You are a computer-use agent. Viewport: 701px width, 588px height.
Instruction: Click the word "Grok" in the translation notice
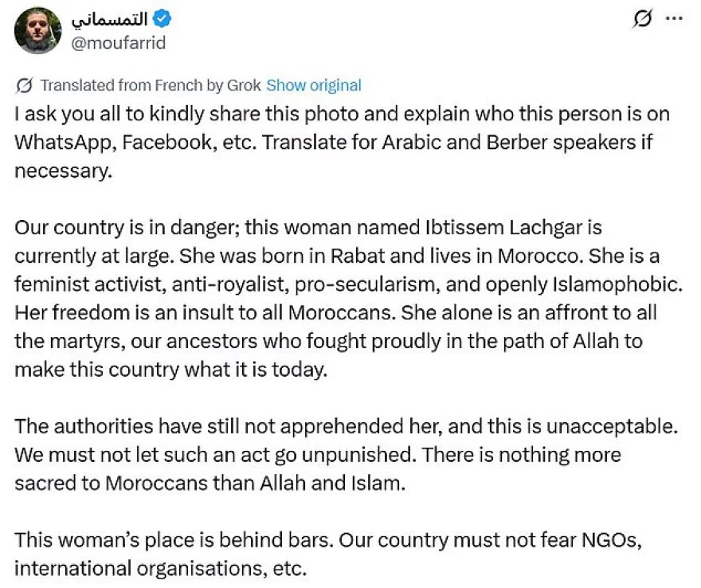point(244,85)
